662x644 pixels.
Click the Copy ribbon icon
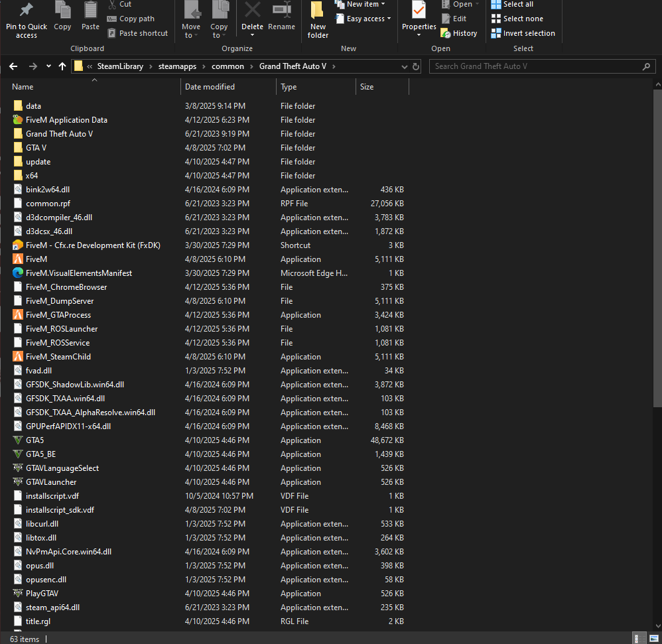pos(62,10)
